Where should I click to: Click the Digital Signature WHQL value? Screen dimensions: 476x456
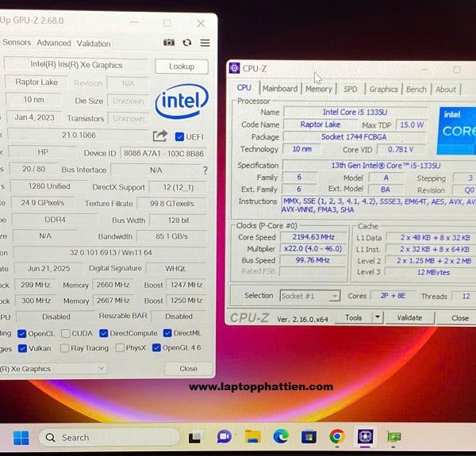(176, 269)
